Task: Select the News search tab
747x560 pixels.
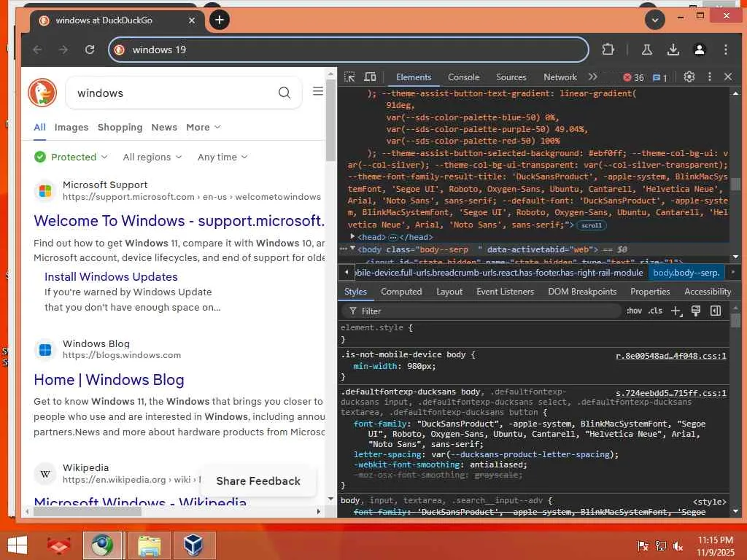Action: [x=164, y=127]
